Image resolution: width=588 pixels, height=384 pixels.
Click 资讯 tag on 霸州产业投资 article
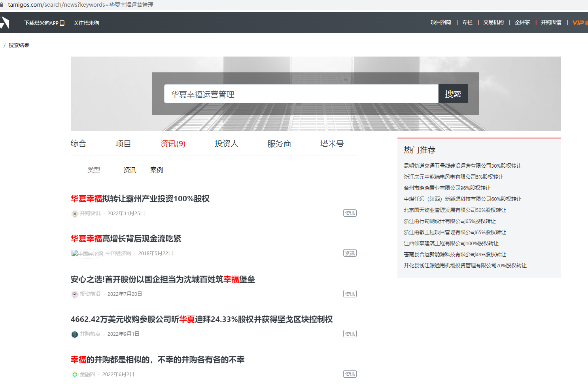click(x=350, y=213)
